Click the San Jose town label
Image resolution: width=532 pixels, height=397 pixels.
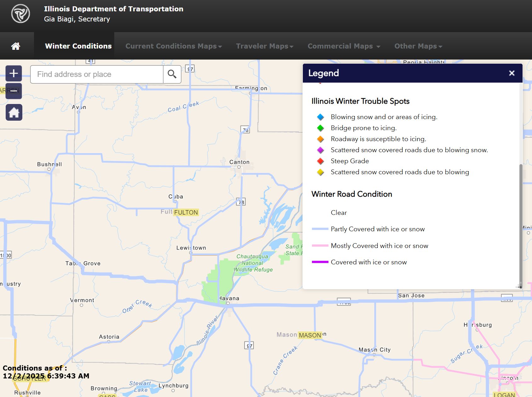click(411, 296)
